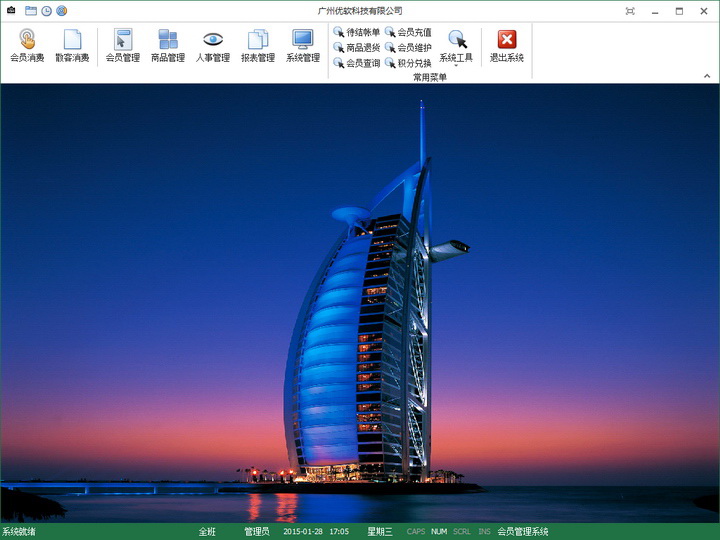Click 星期三 weekday in status bar
The width and height of the screenshot is (720, 540).
[x=380, y=532]
